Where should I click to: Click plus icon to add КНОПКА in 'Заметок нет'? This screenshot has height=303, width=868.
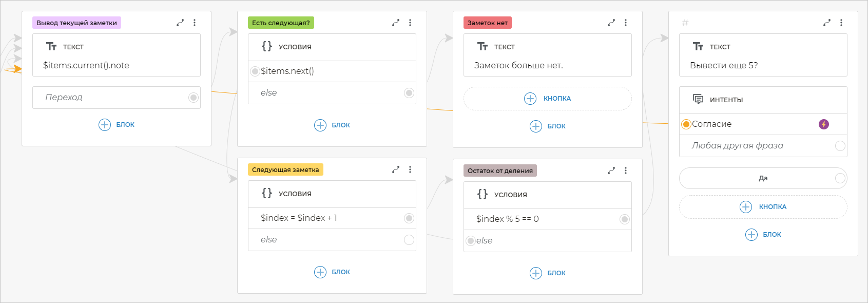(530, 99)
